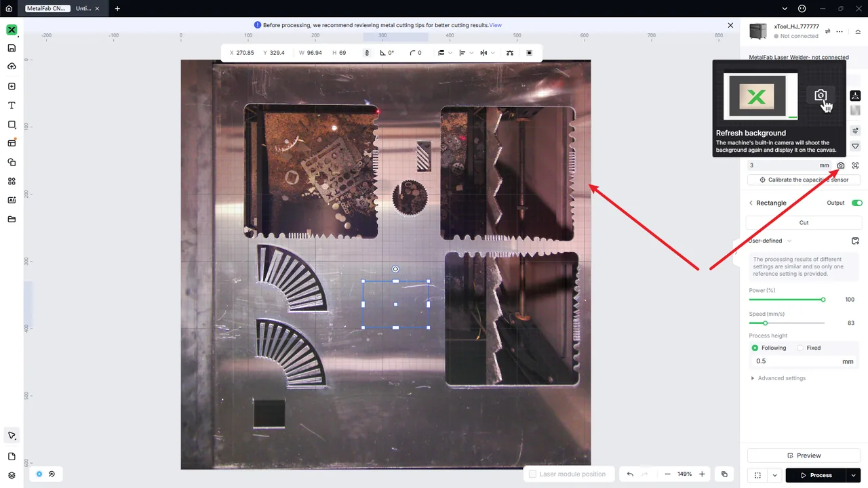Open the templates layout icon
Image resolution: width=868 pixels, height=488 pixels.
(12, 143)
